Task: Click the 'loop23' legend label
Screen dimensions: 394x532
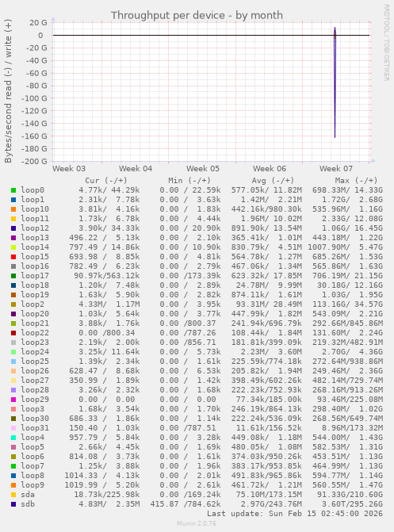Action: pyautogui.click(x=35, y=342)
